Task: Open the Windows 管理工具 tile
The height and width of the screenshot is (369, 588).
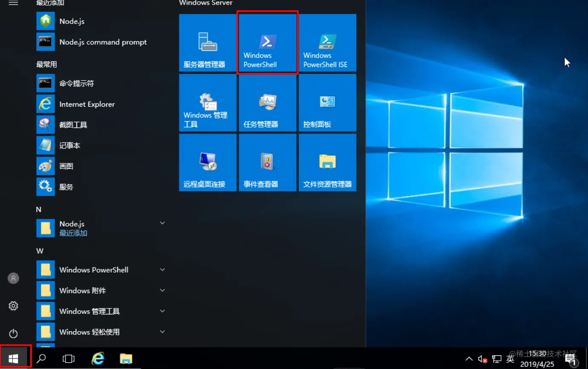Action: tap(208, 102)
